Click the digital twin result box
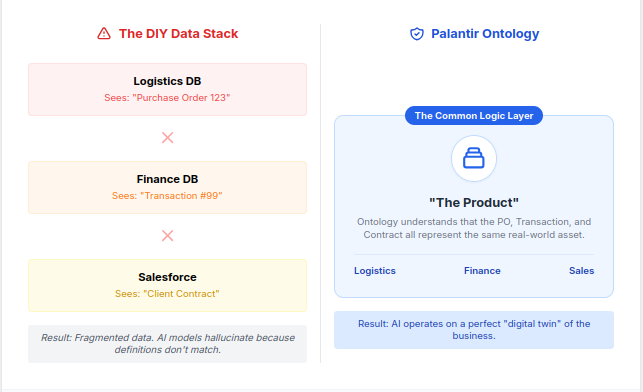The width and height of the screenshot is (643, 392). 474,330
